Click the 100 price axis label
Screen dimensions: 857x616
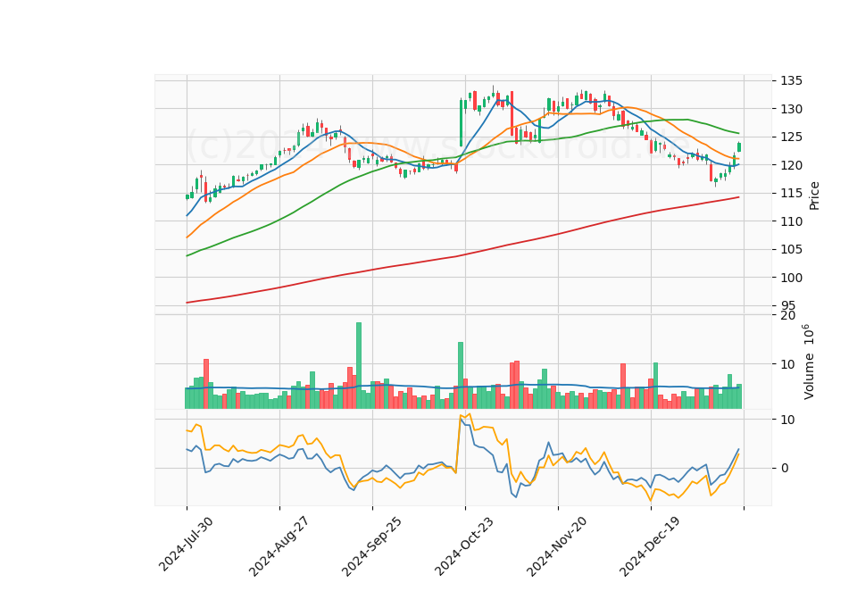pos(791,278)
